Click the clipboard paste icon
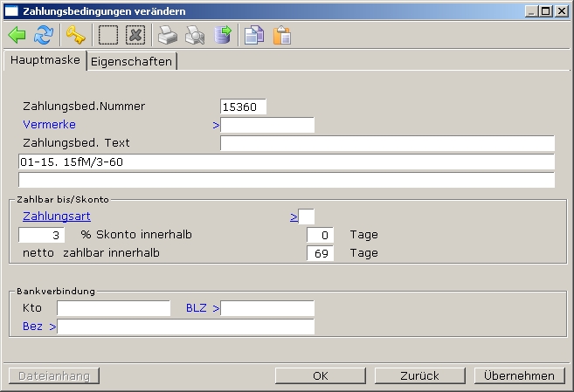The width and height of the screenshot is (574, 392). (281, 35)
